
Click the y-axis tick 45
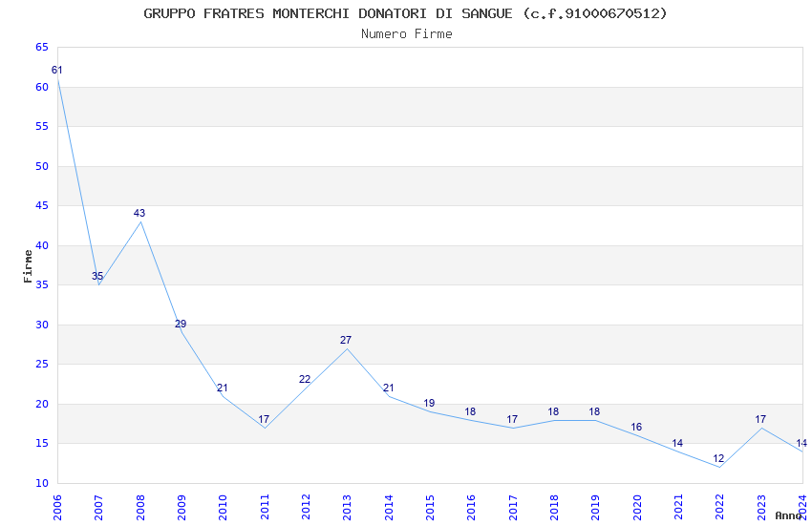point(42,205)
